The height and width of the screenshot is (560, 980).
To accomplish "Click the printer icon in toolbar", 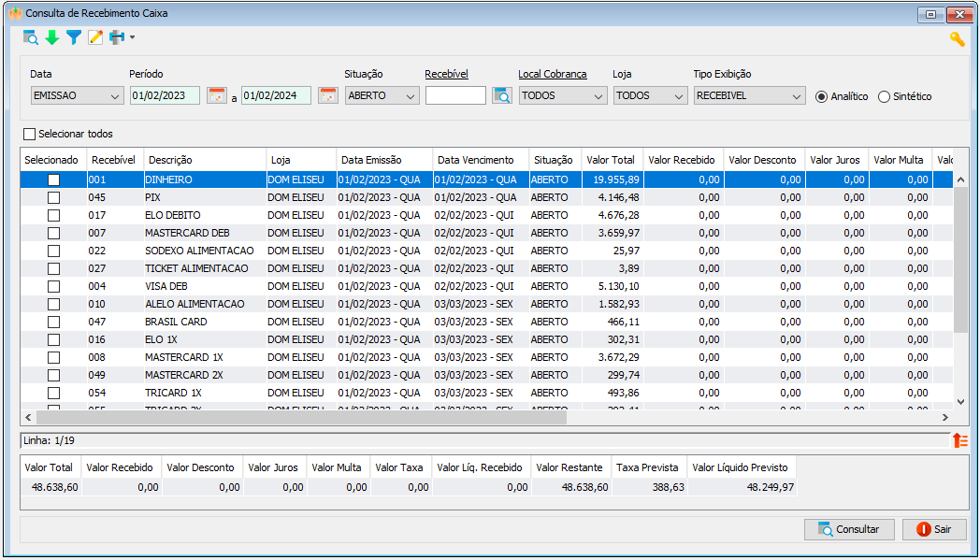I will click(x=117, y=37).
